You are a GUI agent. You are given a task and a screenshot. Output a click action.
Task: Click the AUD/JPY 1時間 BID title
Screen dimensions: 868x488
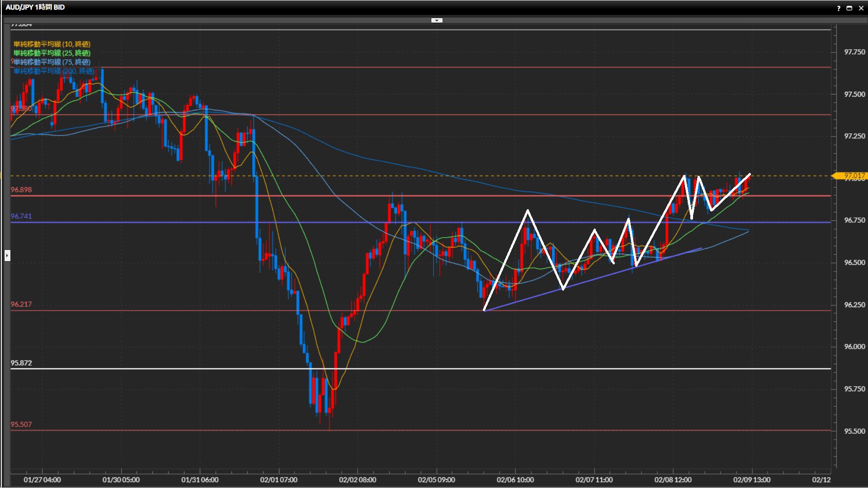point(35,7)
